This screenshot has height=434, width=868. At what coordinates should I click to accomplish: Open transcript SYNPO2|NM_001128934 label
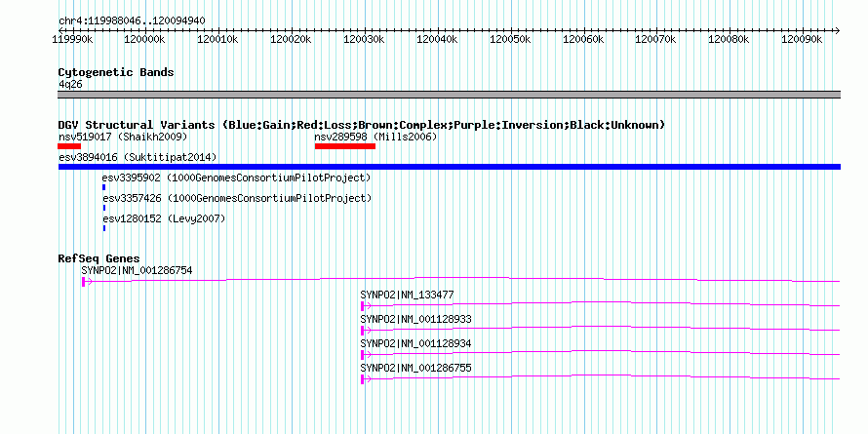point(415,343)
